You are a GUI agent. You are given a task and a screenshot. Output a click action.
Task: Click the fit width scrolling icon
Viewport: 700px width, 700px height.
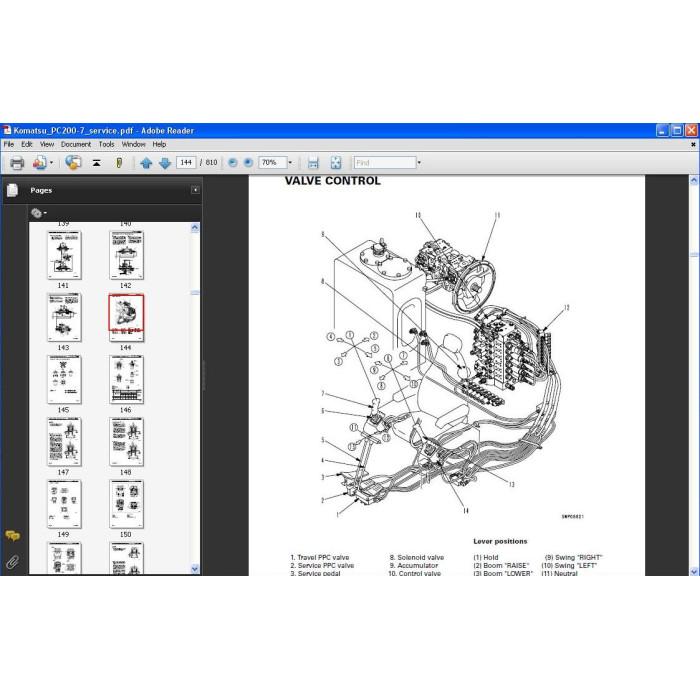point(313,163)
